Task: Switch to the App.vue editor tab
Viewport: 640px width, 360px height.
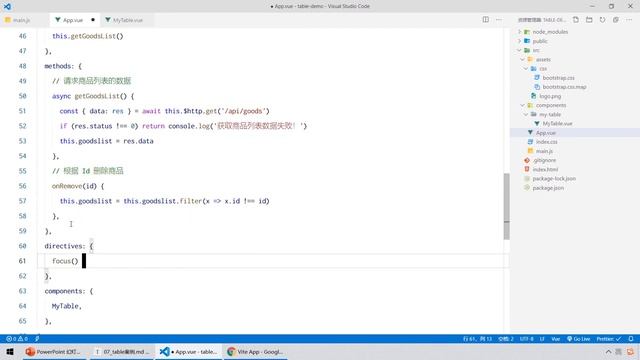Action: click(x=73, y=20)
